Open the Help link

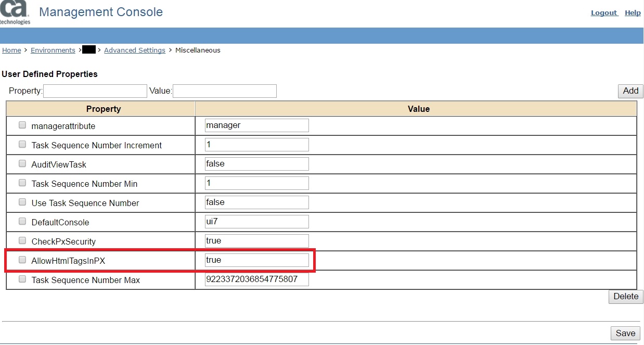pos(633,13)
